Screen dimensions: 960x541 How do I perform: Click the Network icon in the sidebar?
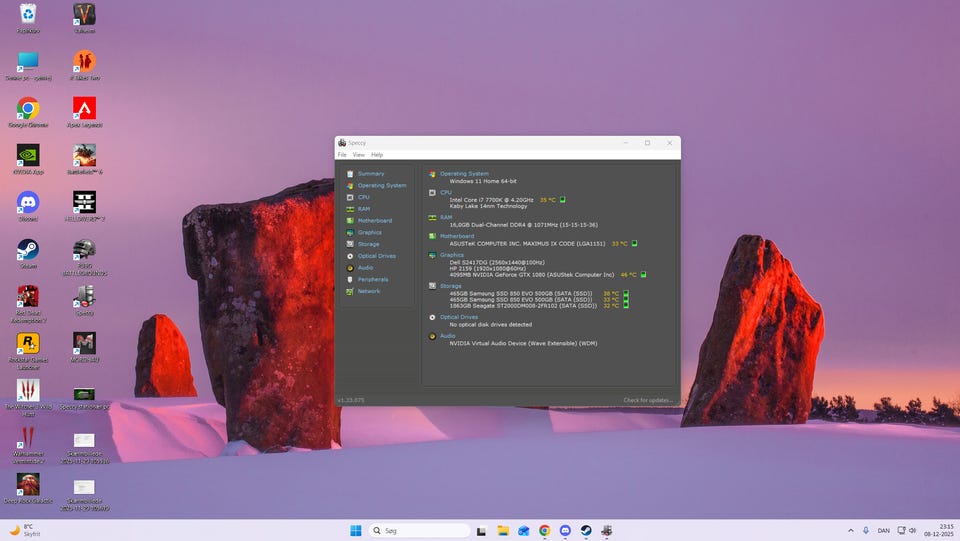[349, 291]
